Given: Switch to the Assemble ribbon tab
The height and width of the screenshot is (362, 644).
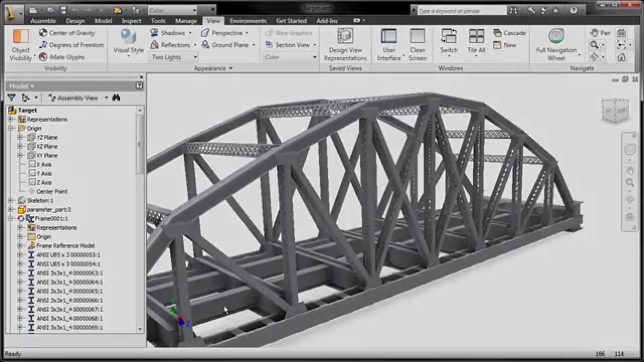Looking at the screenshot, I should tap(43, 21).
